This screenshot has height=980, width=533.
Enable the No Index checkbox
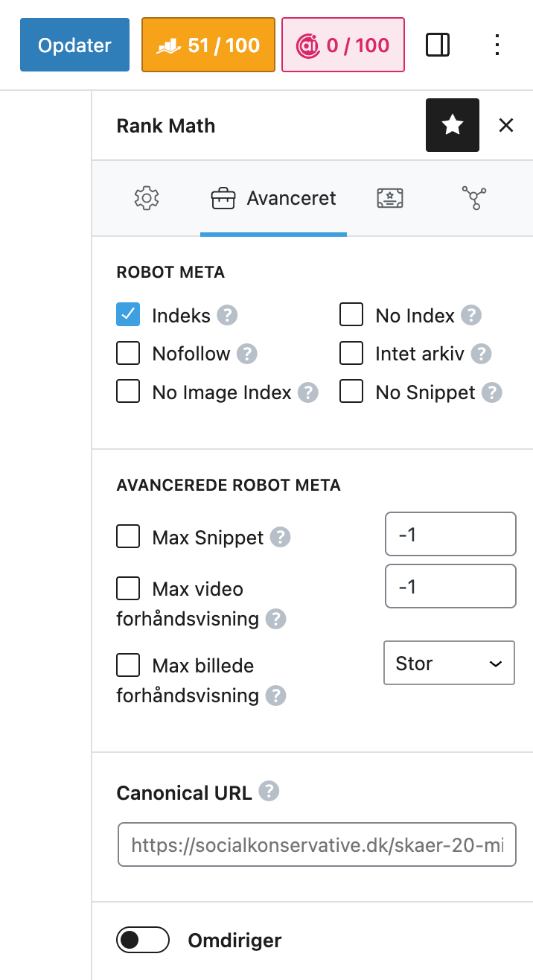click(351, 315)
